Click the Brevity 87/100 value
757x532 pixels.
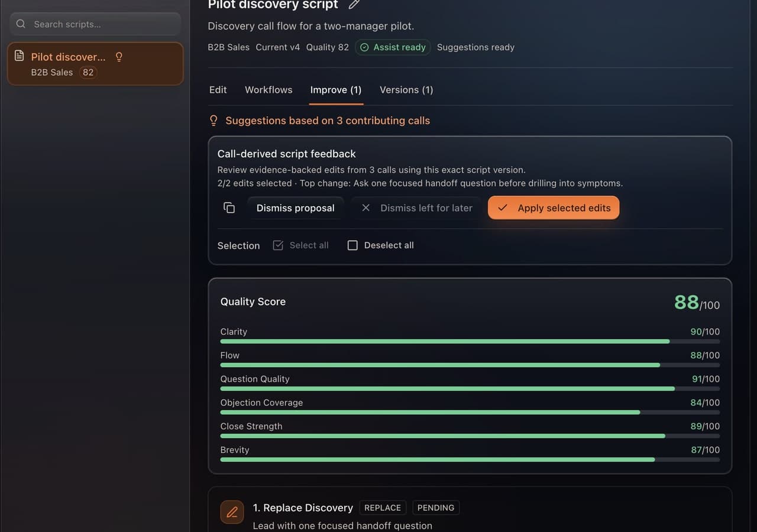[x=706, y=450]
